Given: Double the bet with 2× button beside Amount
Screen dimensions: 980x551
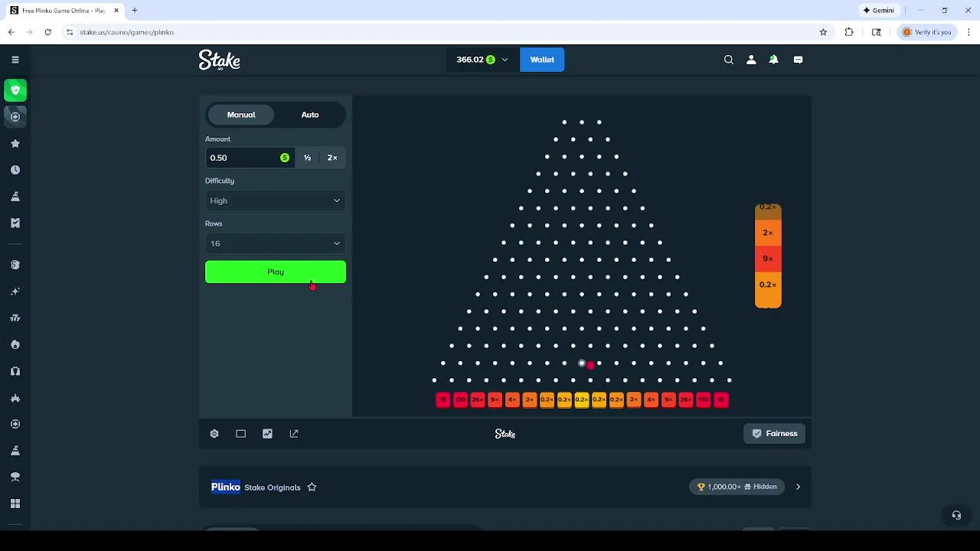Looking at the screenshot, I should click(332, 158).
